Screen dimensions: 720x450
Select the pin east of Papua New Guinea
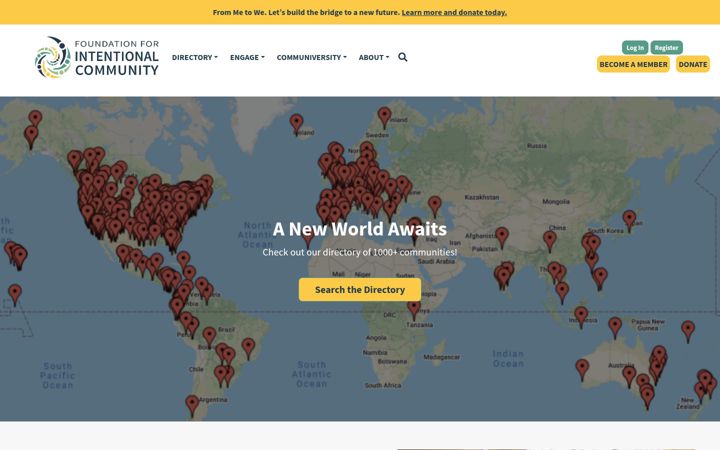(x=687, y=332)
